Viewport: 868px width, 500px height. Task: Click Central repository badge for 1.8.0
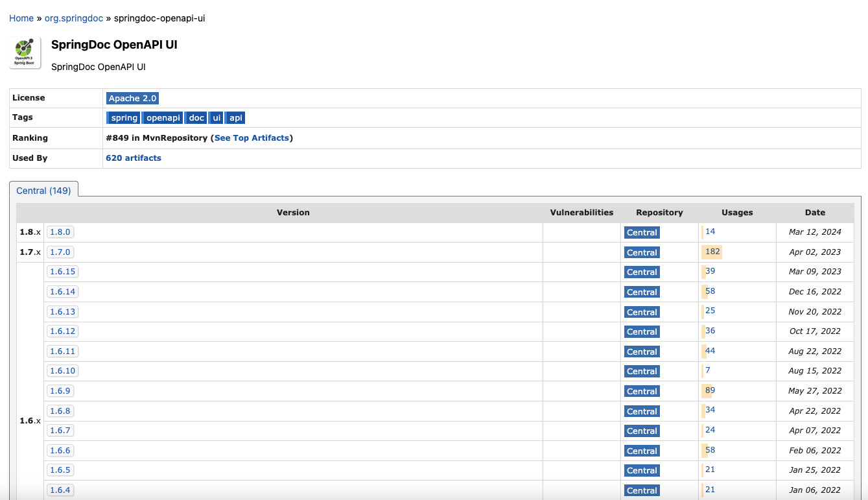tap(642, 232)
